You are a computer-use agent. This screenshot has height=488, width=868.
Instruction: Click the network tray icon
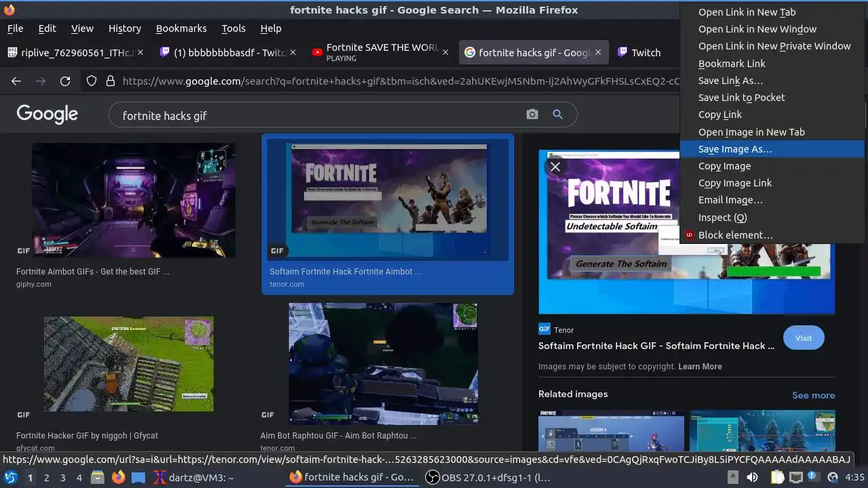coord(797,477)
